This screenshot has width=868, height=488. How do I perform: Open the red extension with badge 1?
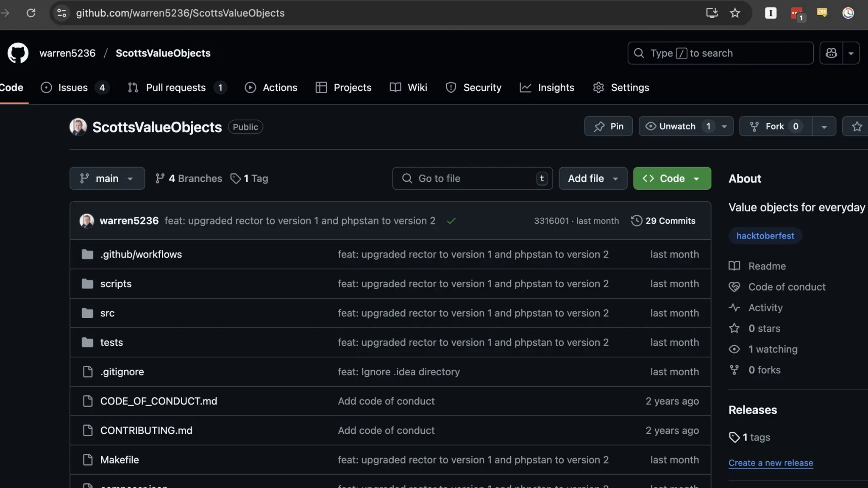pos(797,14)
